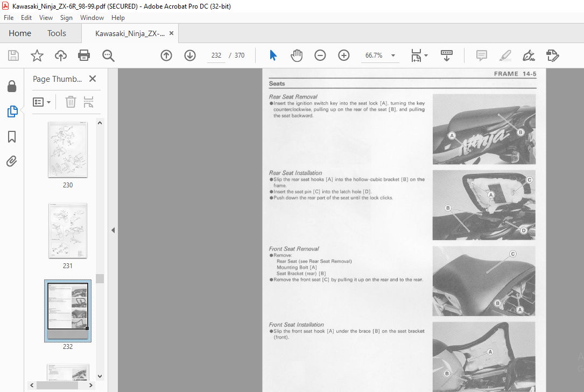
Task: Click the cloud upload icon
Action: pyautogui.click(x=61, y=55)
